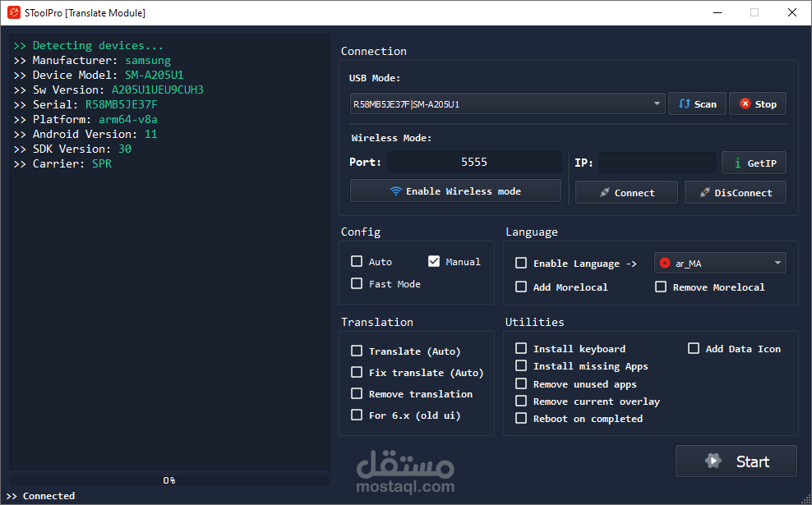Click Detecting devices... log line
This screenshot has width=812, height=505.
89,45
